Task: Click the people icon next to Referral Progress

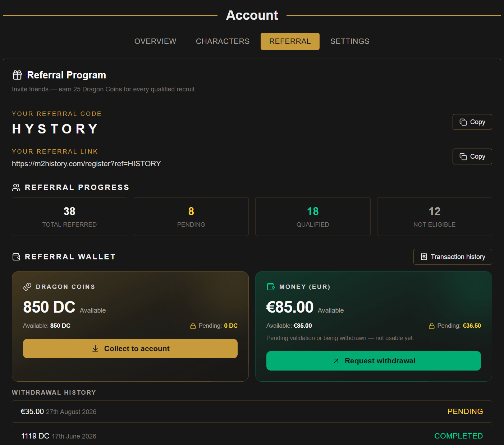Action: point(16,187)
